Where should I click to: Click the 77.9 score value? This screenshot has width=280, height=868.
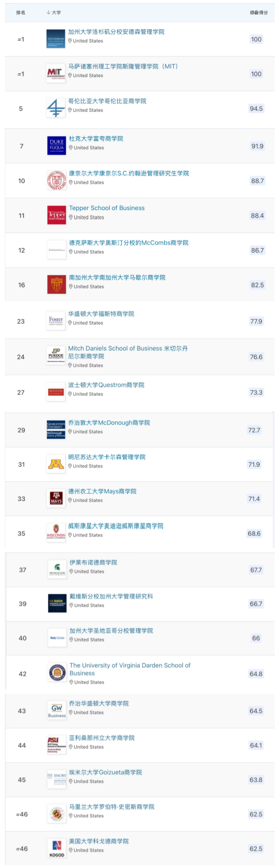coord(256,321)
